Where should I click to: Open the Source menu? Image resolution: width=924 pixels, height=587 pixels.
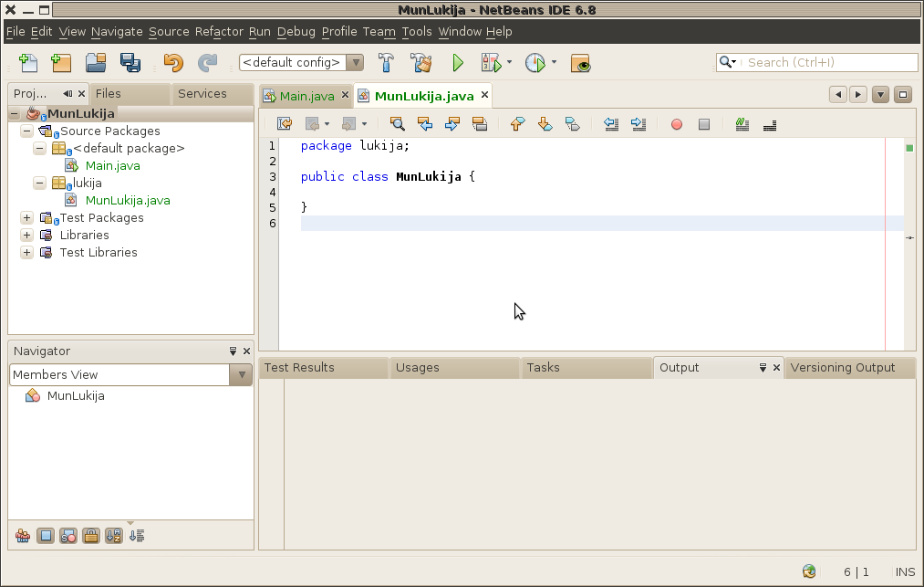[169, 32]
